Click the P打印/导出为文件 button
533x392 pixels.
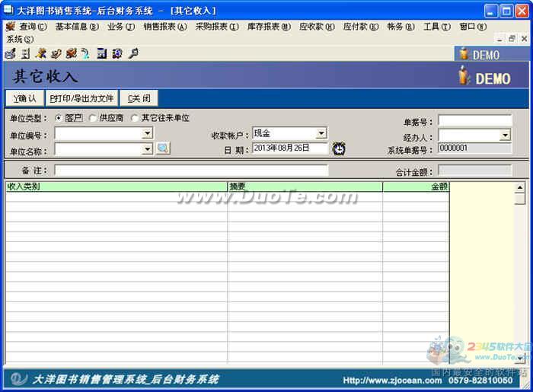point(81,98)
